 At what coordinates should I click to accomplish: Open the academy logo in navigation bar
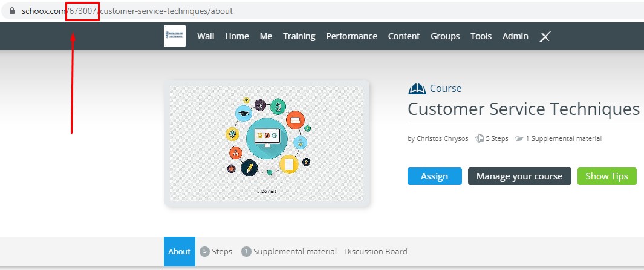[x=175, y=36]
